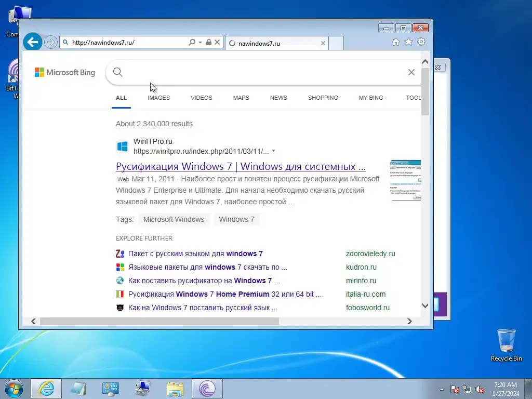Expand the winitpro.ru URL dropdown arrow
The width and height of the screenshot is (532, 399).
273,151
